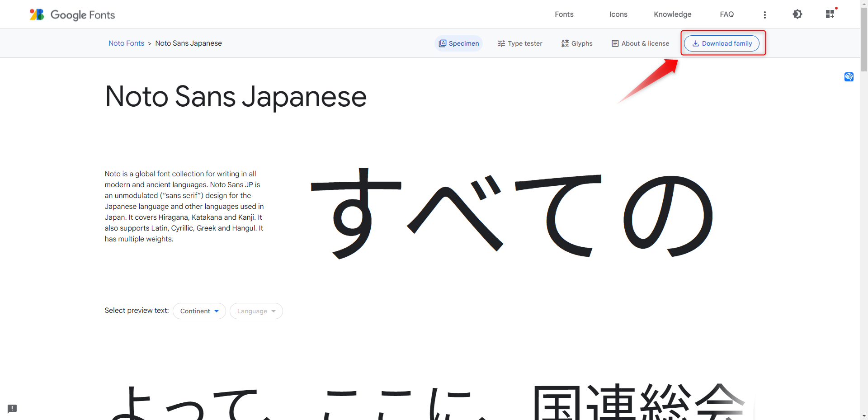The width and height of the screenshot is (868, 420).
Task: Click the Google Fonts logo
Action: (x=72, y=14)
